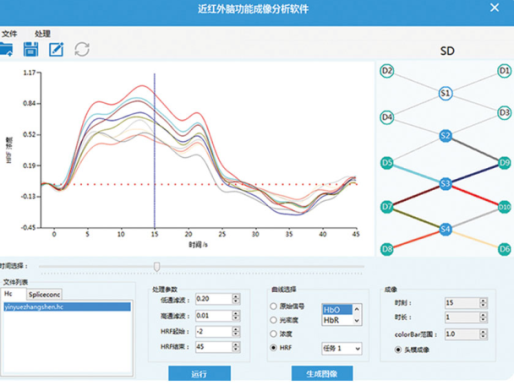Click the 时长 spinner arrows
Screen dimensions: 514x385
tap(483, 317)
